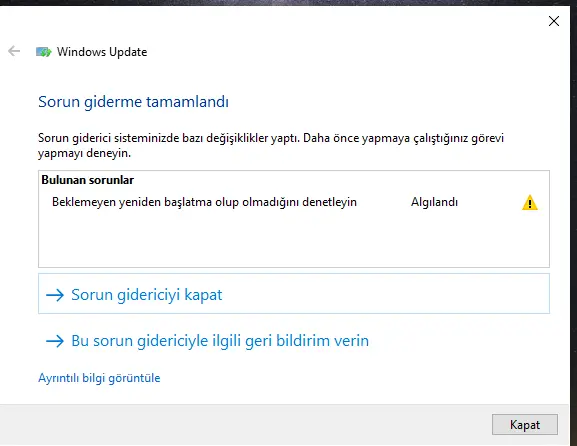
Task: Open Bu sorun gidericiyle ilgili geri bildirim verin
Action: point(207,341)
